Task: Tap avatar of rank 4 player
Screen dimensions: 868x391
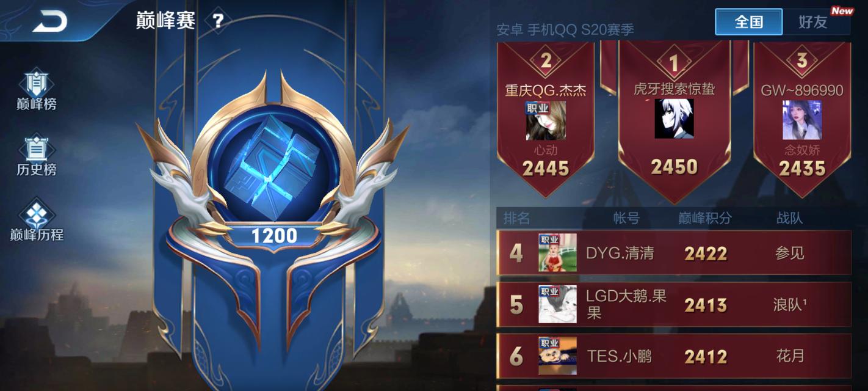Action: (x=557, y=252)
